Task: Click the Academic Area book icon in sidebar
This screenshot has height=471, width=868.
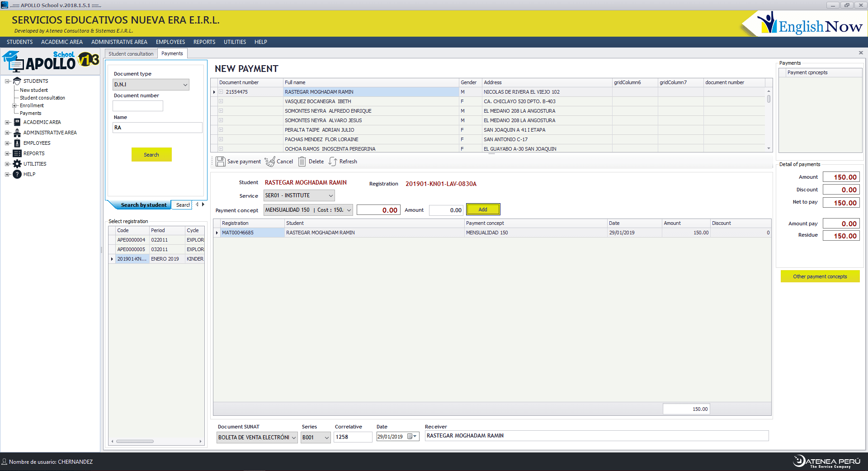Action: (x=17, y=122)
